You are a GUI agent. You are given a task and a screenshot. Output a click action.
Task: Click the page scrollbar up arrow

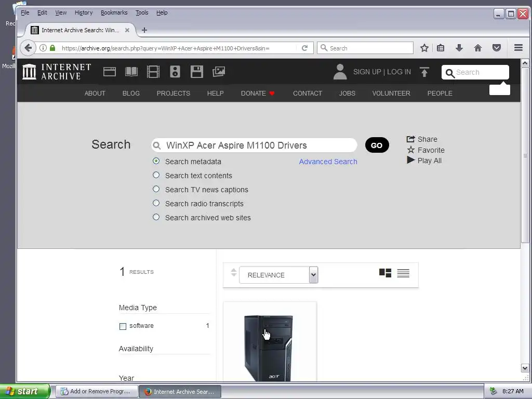525,63
